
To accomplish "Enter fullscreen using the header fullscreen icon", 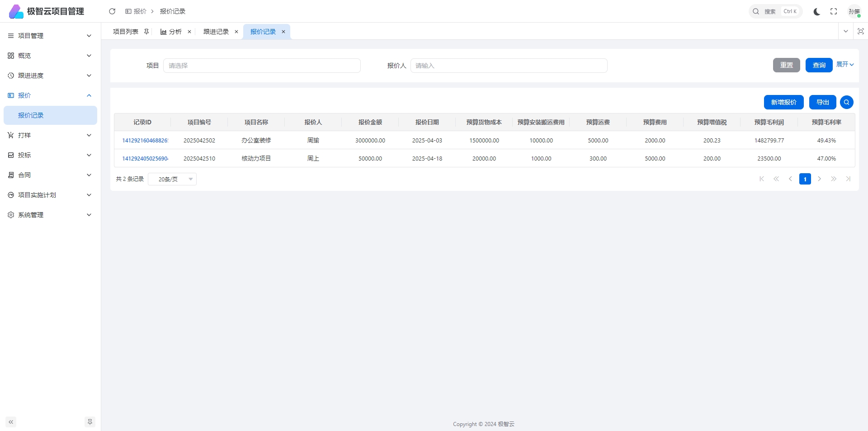I will click(834, 12).
